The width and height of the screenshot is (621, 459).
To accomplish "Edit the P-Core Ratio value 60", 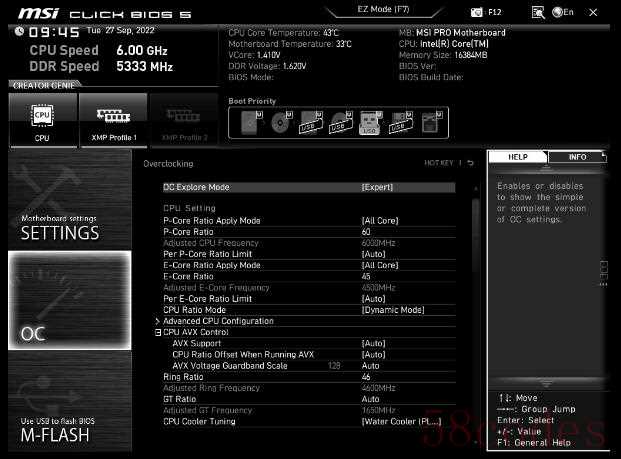I will (x=366, y=232).
